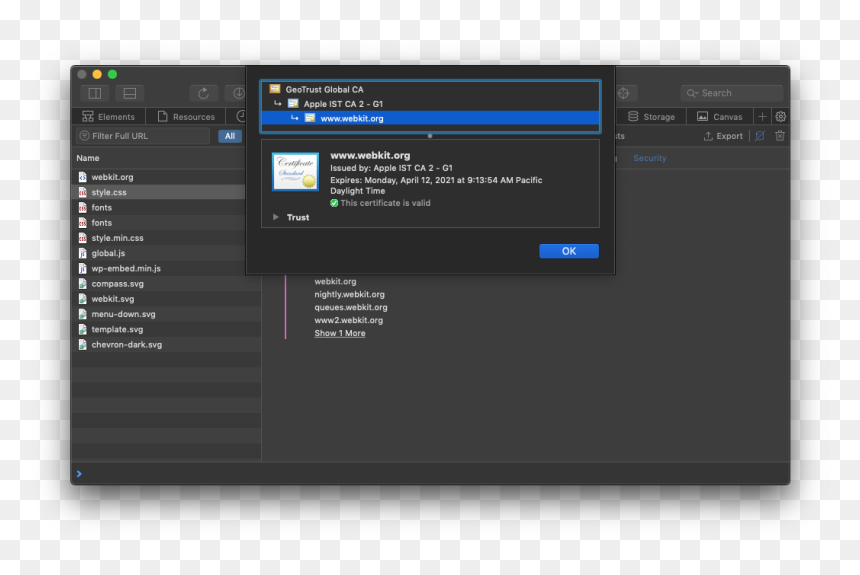Click the dock-to-bottom layout icon
The image size is (860, 575).
click(130, 93)
